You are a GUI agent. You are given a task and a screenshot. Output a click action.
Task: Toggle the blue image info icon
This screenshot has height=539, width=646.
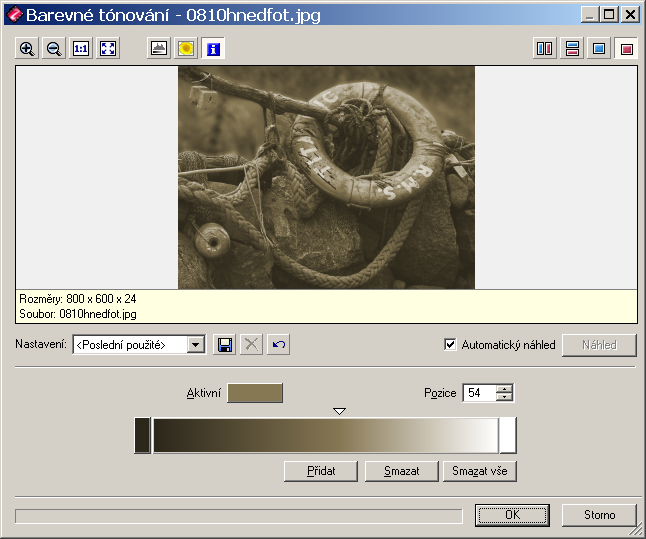click(213, 48)
